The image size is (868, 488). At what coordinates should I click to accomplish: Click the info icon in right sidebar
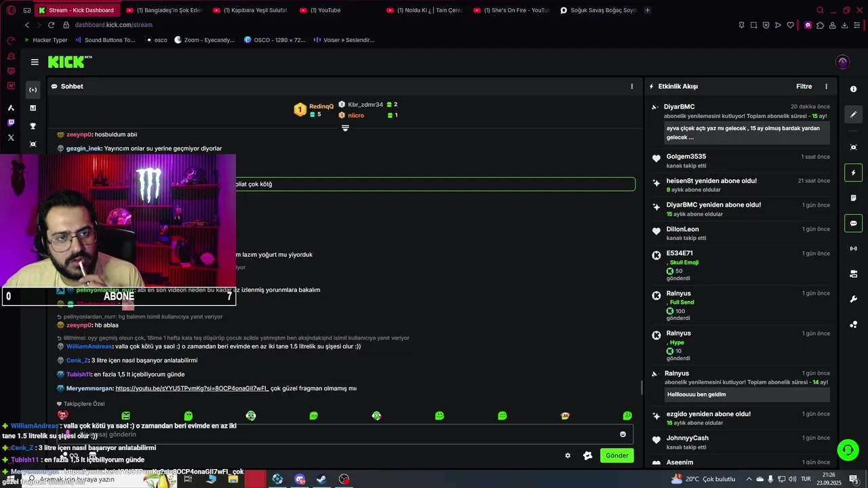click(853, 89)
